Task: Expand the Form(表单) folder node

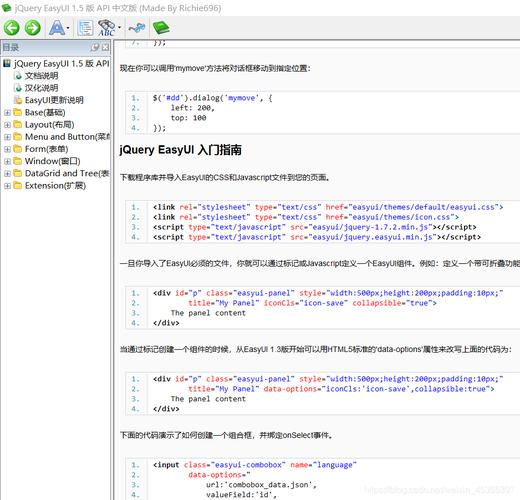Action: click(7, 149)
